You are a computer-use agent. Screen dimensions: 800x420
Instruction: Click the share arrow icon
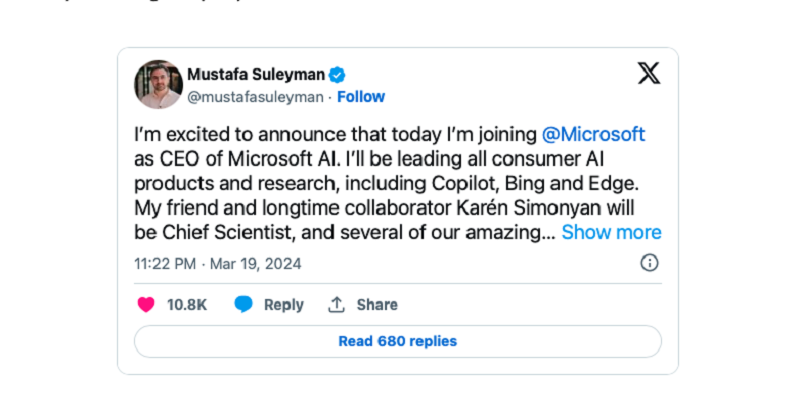pos(337,304)
